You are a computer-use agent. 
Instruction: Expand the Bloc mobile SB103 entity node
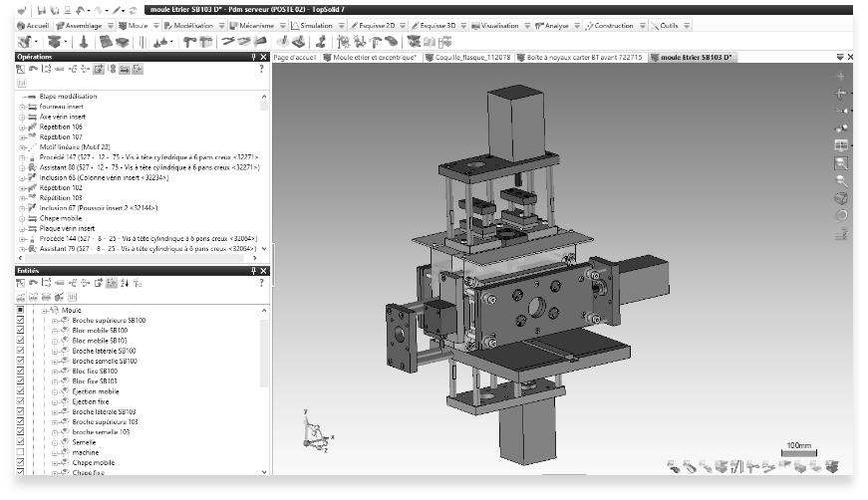click(55, 342)
